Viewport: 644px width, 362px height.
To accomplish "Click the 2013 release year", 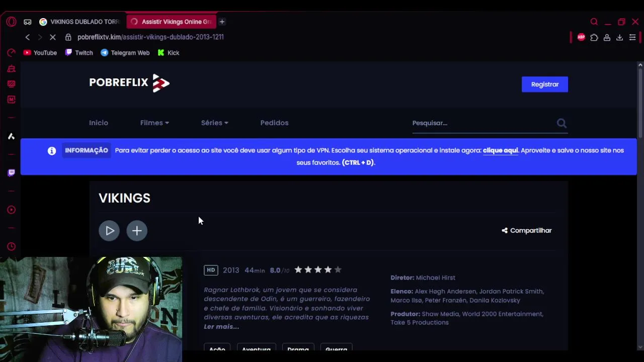I will pyautogui.click(x=231, y=270).
